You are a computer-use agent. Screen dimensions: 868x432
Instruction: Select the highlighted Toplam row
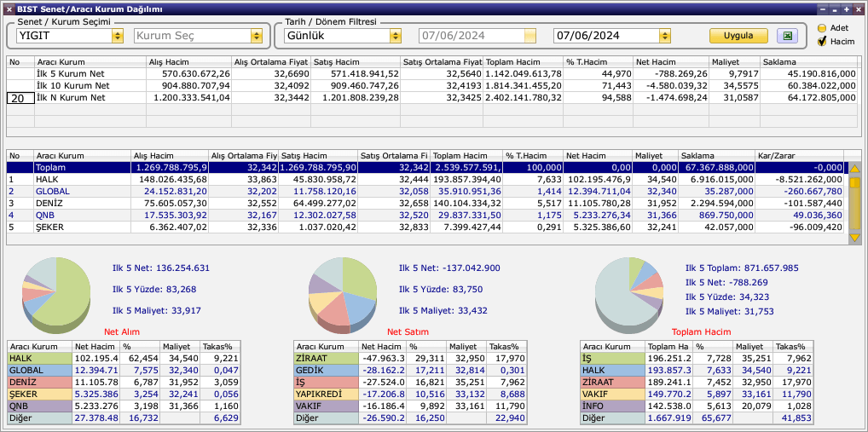click(x=426, y=168)
